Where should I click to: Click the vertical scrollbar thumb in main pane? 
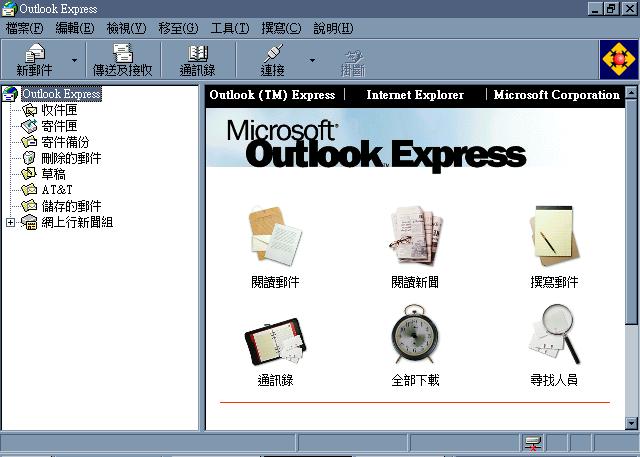[x=631, y=210]
